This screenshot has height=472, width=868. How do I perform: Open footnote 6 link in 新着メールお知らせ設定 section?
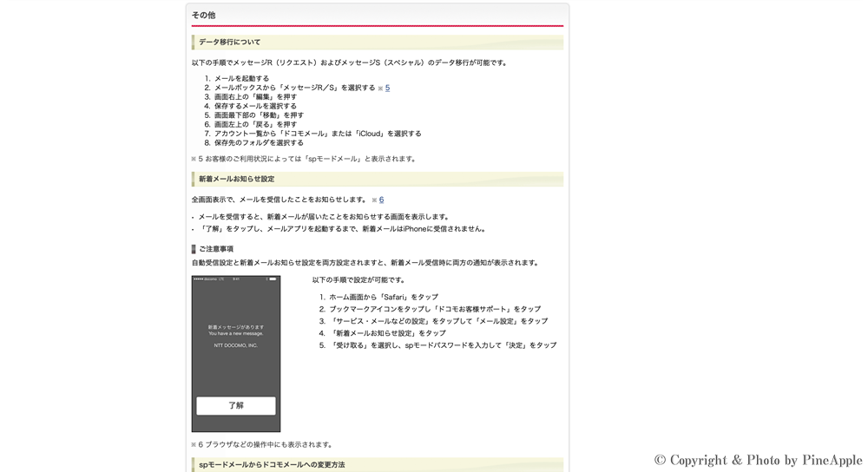pyautogui.click(x=381, y=200)
